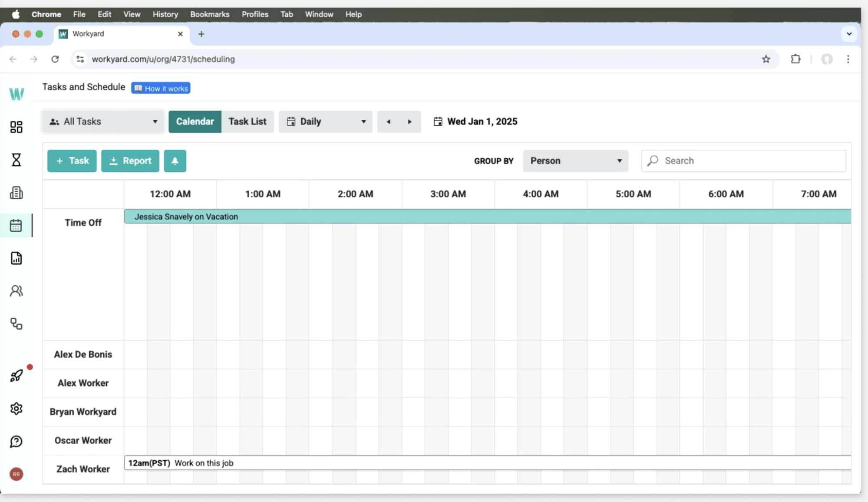The width and height of the screenshot is (868, 502).
Task: Open the people/team icon in sidebar
Action: [16, 291]
